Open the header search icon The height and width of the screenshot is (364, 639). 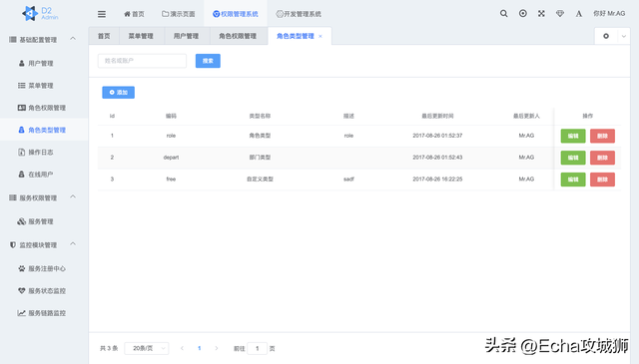coord(503,13)
